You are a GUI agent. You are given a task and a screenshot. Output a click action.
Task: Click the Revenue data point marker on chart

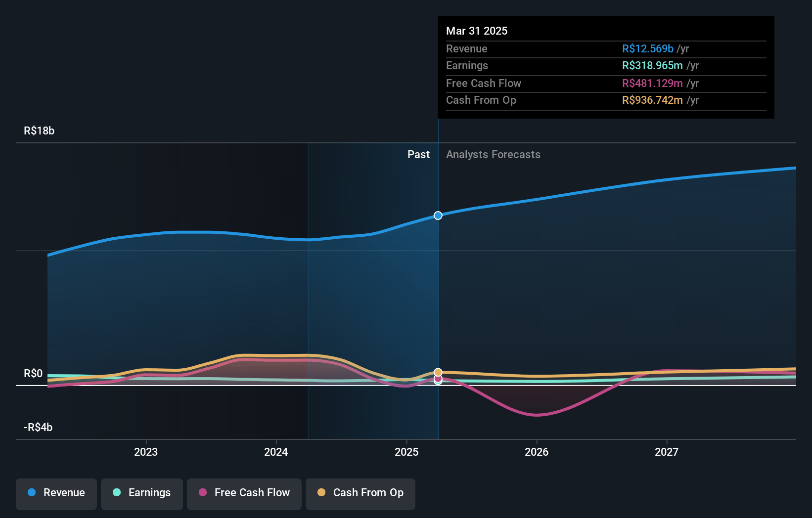(x=438, y=216)
